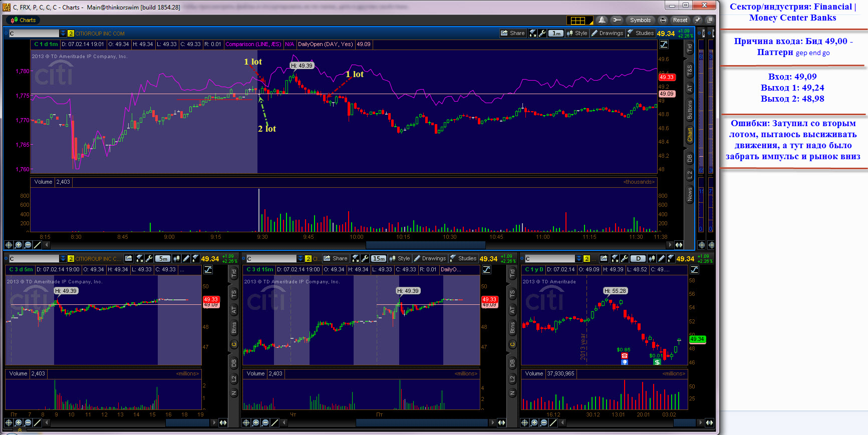This screenshot has width=868, height=435.
Task: Toggle the L2 side panel on main chart
Action: [690, 175]
